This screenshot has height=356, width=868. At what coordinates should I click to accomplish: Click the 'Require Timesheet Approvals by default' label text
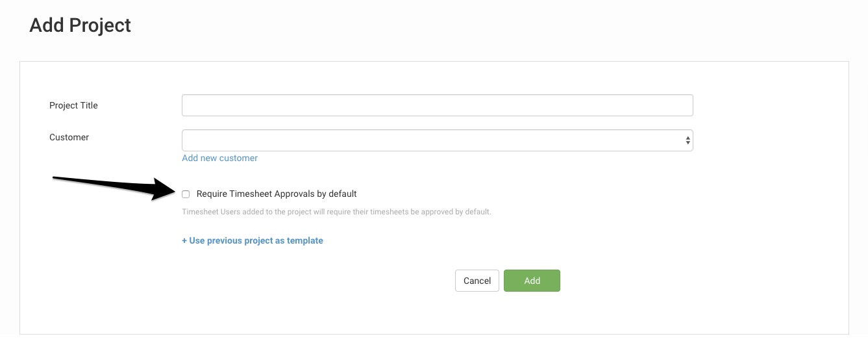(277, 194)
